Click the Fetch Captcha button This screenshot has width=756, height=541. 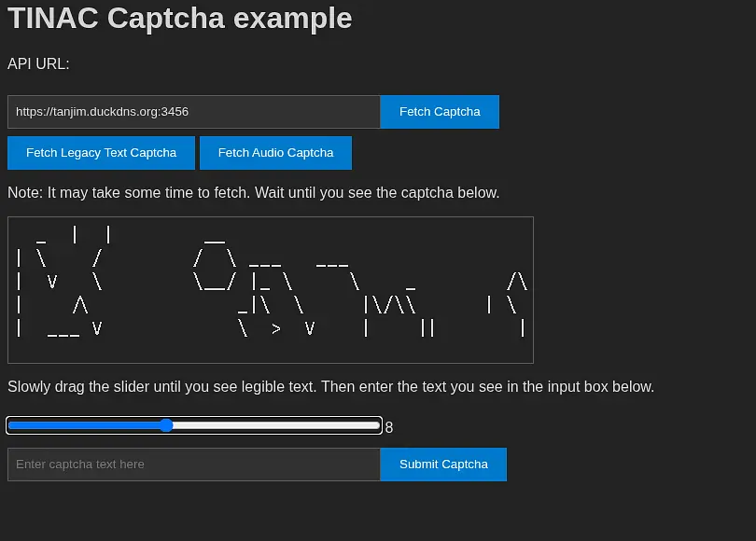click(440, 112)
